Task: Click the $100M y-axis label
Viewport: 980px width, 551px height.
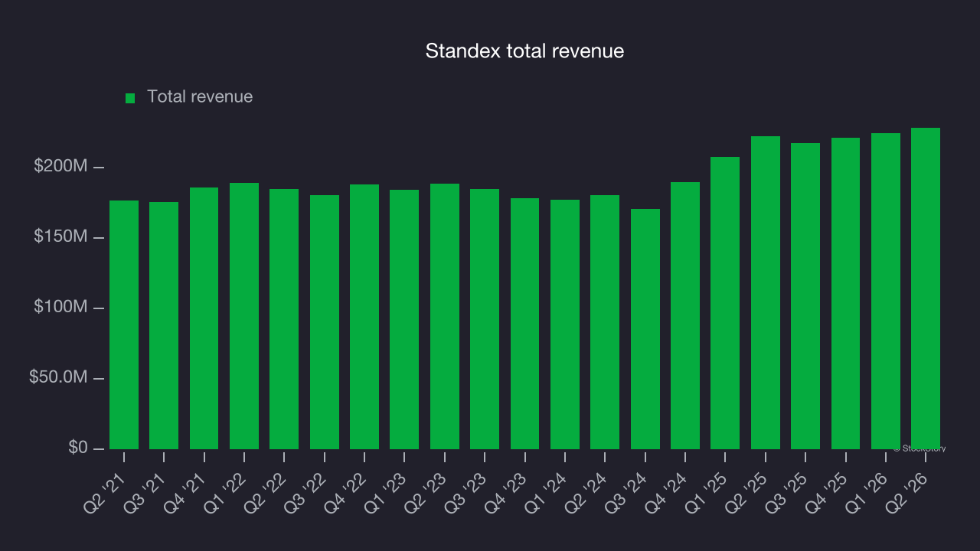Action: coord(60,308)
